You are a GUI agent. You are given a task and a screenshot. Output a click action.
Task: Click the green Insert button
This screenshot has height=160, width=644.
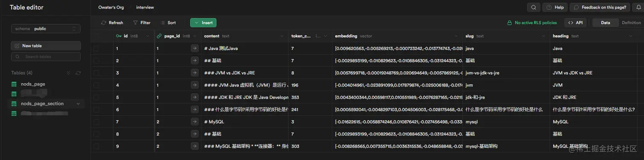click(203, 23)
